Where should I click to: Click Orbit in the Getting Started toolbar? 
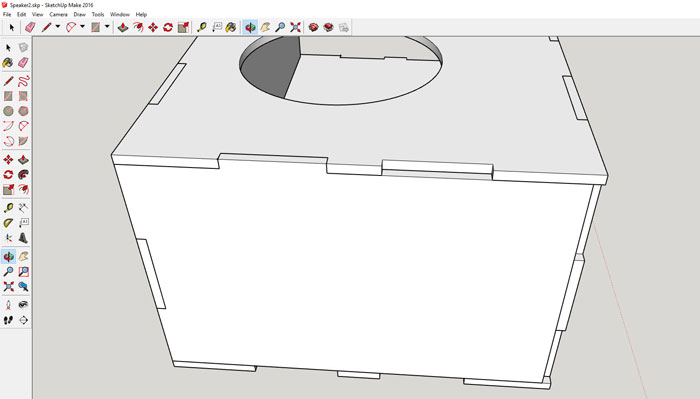[250, 27]
